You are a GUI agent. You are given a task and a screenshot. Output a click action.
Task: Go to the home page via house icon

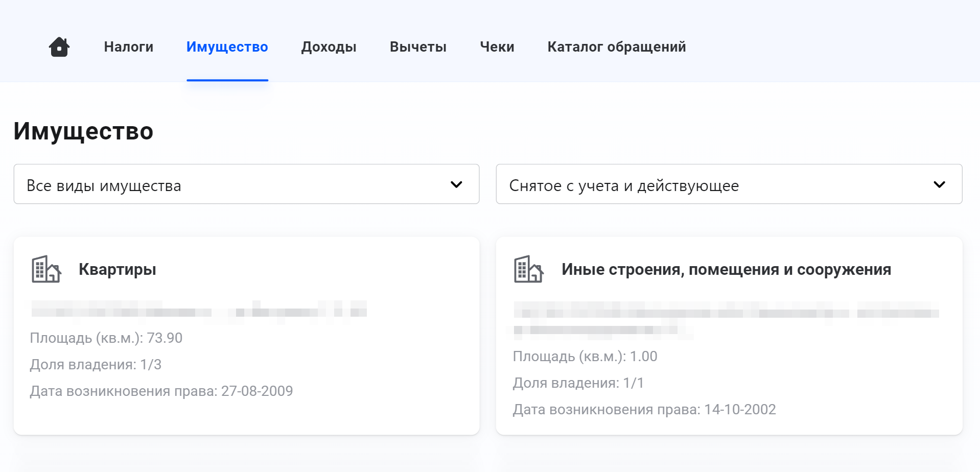coord(59,47)
